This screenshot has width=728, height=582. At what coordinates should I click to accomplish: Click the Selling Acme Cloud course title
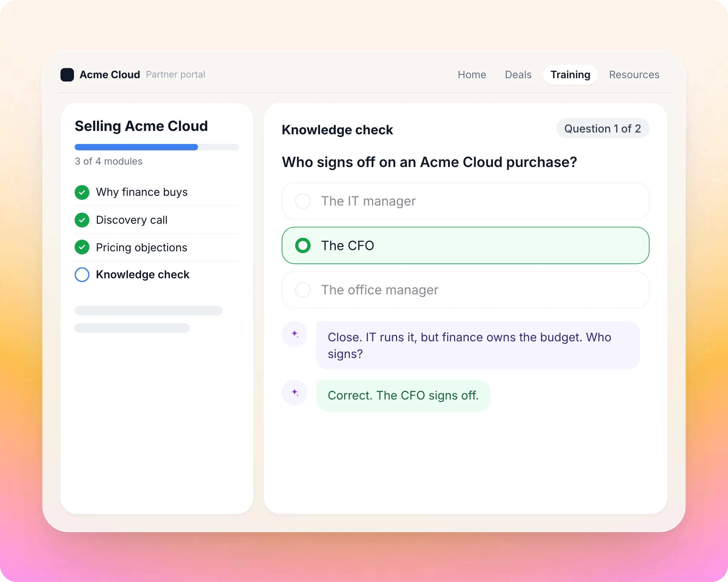(x=141, y=126)
